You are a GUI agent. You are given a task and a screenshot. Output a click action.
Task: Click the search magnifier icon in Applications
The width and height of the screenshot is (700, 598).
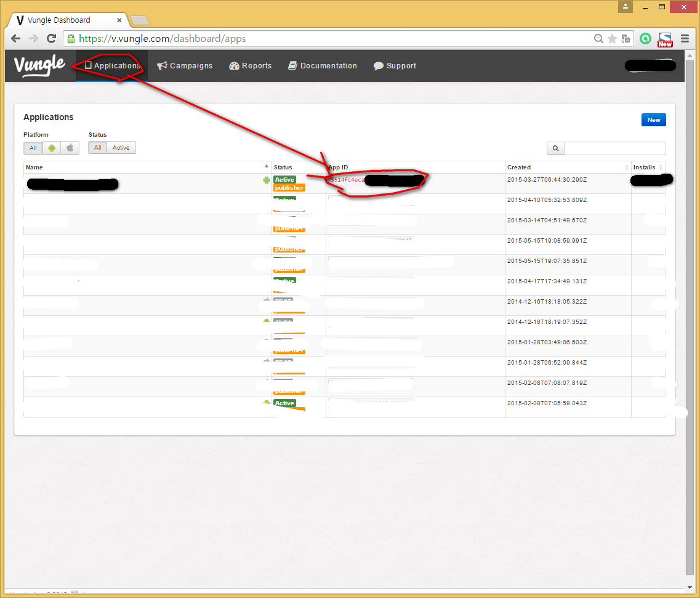pos(555,148)
